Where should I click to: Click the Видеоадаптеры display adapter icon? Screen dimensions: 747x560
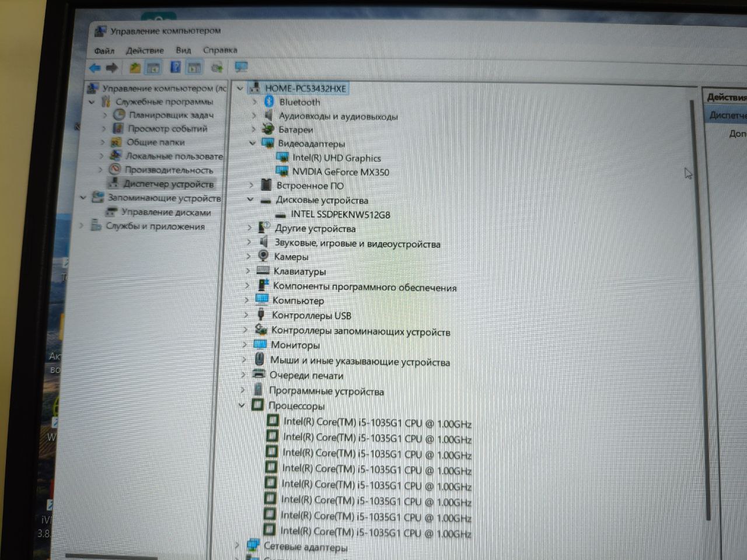(268, 143)
